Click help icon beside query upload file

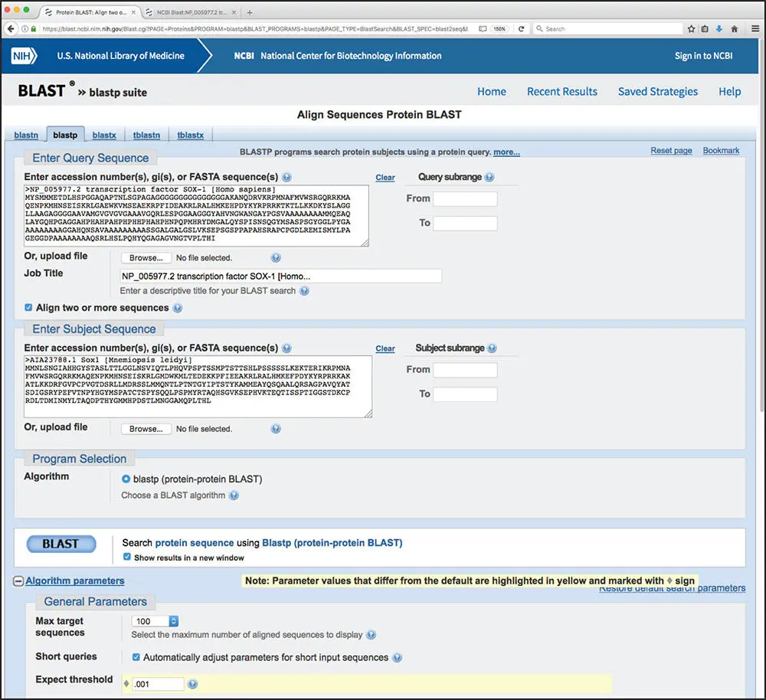[276, 257]
